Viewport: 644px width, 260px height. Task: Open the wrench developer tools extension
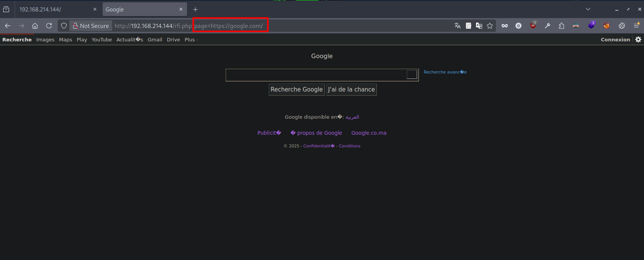pyautogui.click(x=548, y=26)
